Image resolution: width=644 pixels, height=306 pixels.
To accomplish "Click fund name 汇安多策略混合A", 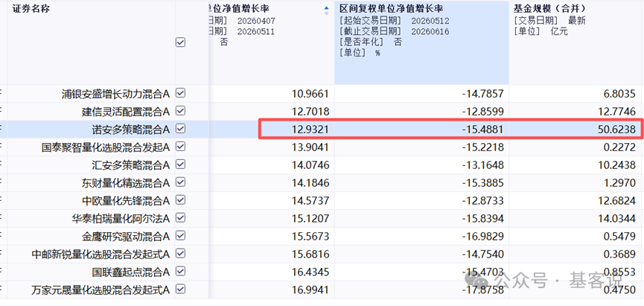I will (x=130, y=165).
